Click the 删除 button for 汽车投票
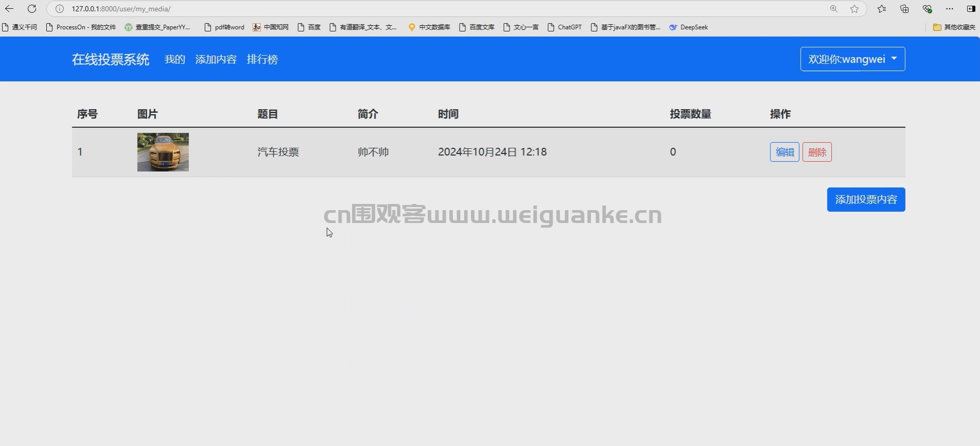980x446 pixels. (817, 152)
